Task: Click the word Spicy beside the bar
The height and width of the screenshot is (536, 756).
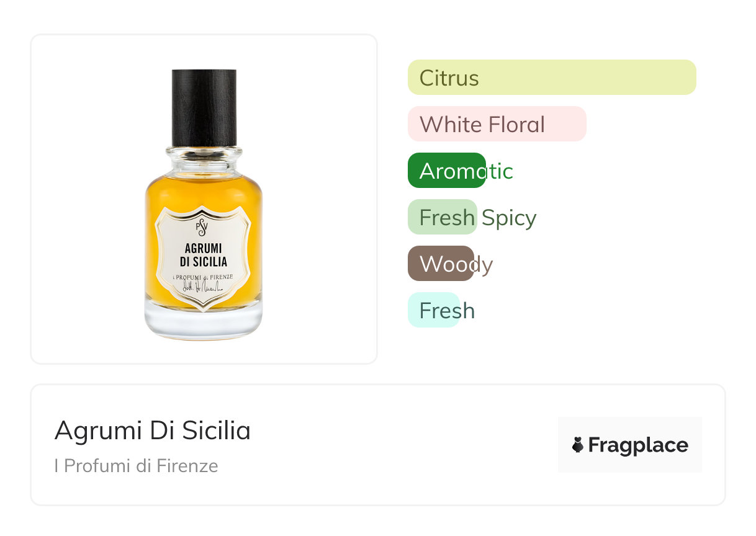Action: coord(508,218)
